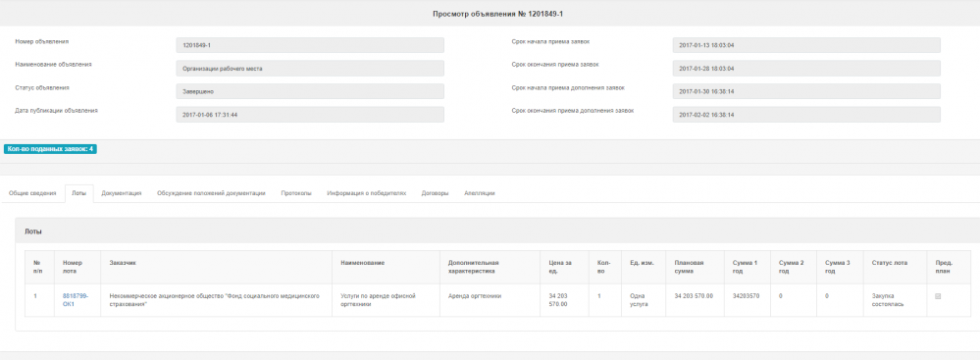The height and width of the screenshot is (360, 980).
Task: Go to the Протоколы tab
Action: tap(296, 194)
